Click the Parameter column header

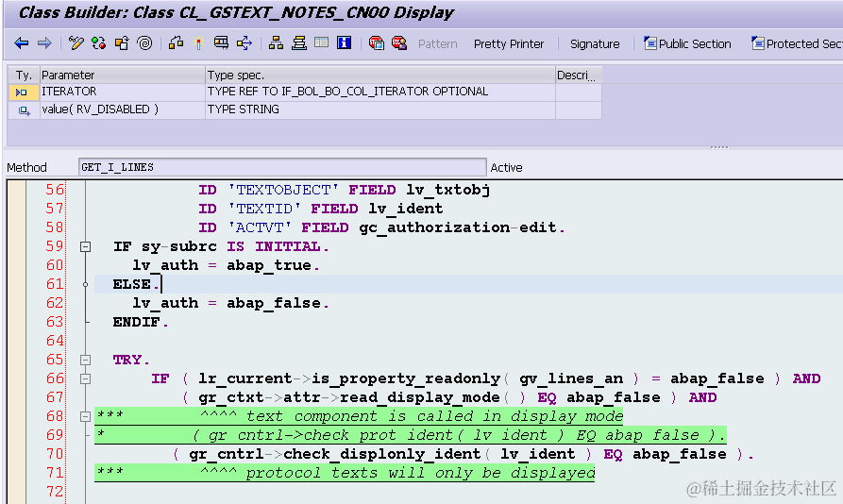tap(123, 76)
